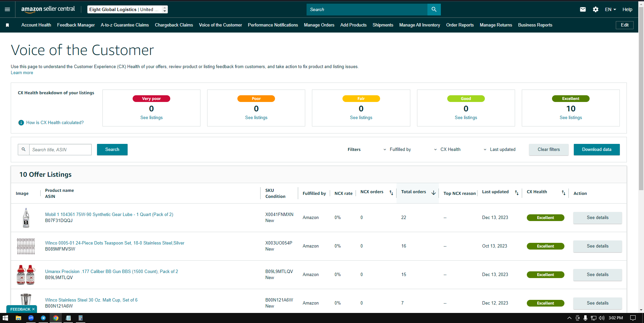
Task: Click the bookmark icon in navigation bar
Action: tap(7, 25)
